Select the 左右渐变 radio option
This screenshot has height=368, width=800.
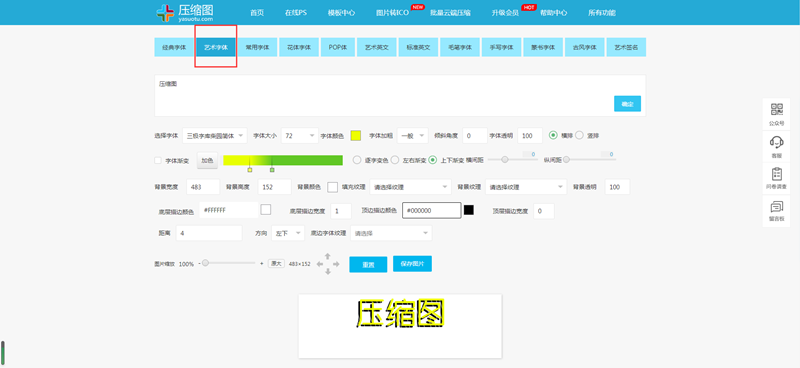pyautogui.click(x=395, y=160)
